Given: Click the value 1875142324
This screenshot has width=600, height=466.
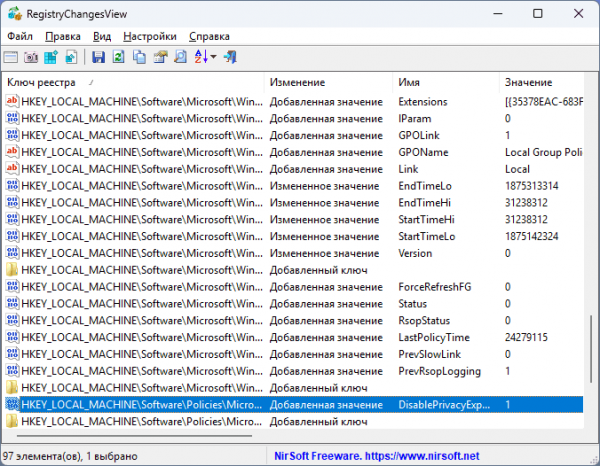Looking at the screenshot, I should 532,236.
